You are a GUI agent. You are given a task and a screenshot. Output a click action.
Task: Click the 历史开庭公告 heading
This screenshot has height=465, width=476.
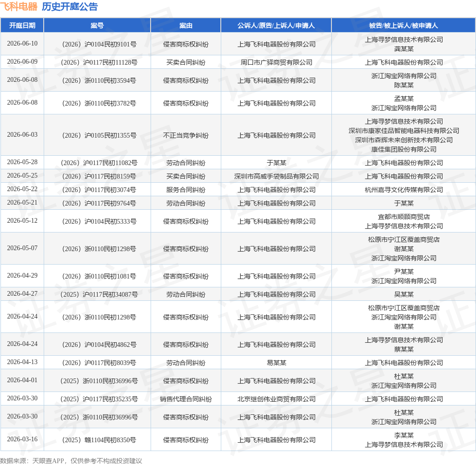point(70,7)
